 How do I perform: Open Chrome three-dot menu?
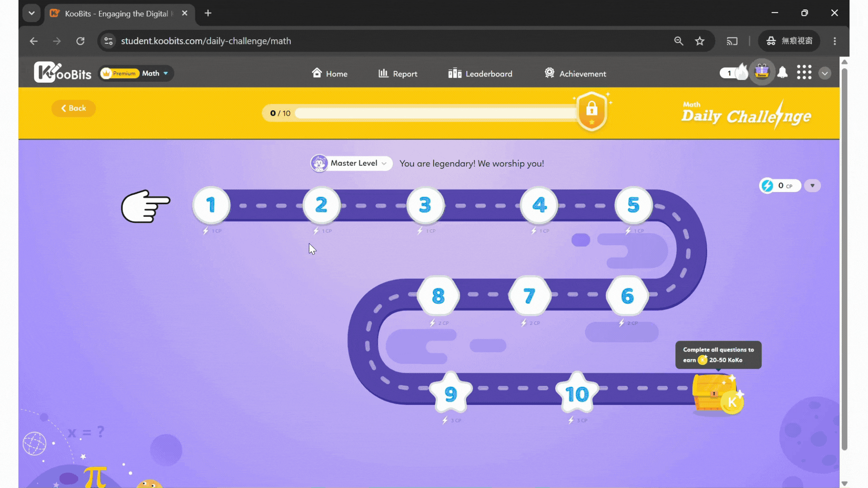(x=835, y=41)
